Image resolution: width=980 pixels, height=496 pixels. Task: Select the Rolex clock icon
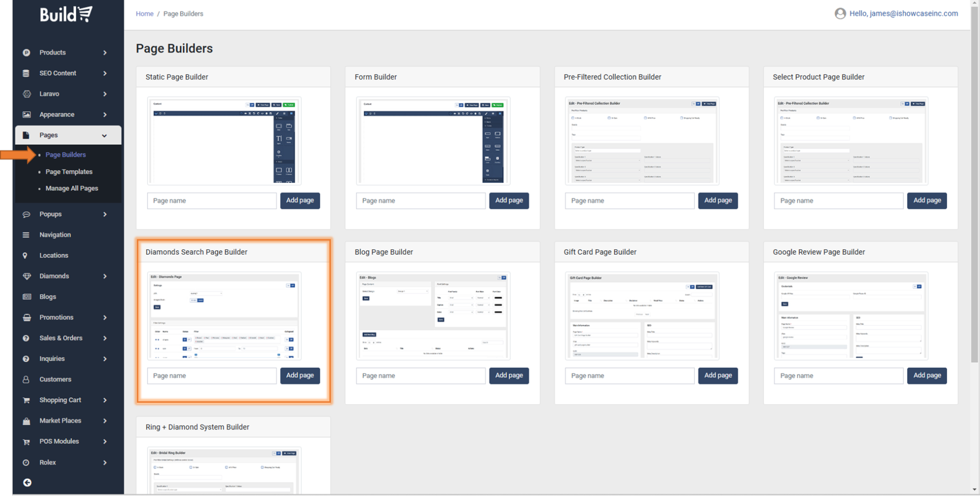[x=26, y=462]
